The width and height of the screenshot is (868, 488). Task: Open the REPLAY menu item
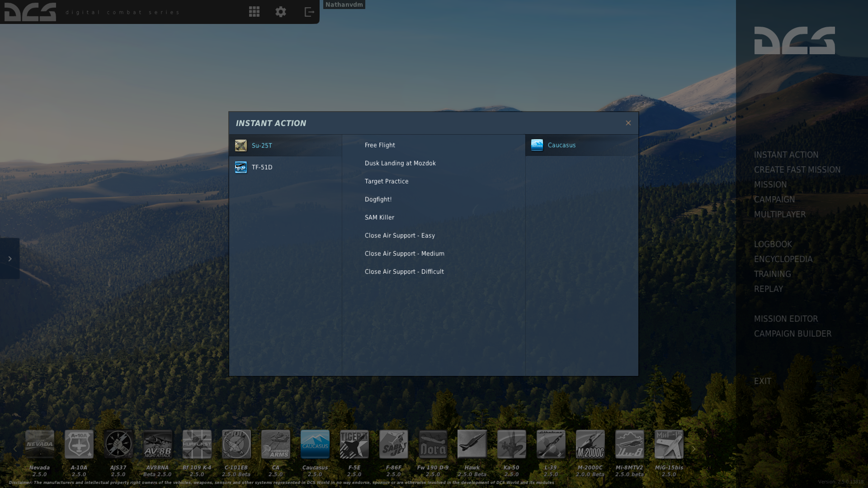(x=768, y=289)
